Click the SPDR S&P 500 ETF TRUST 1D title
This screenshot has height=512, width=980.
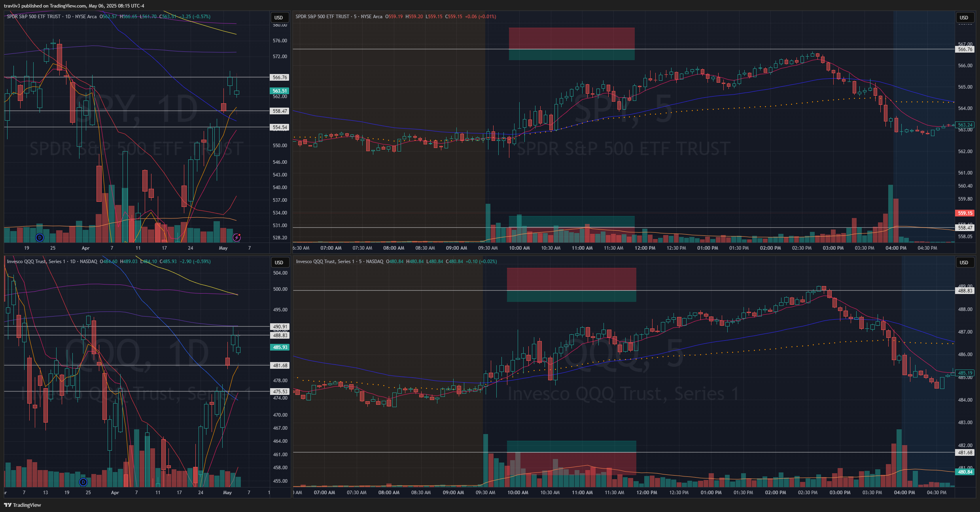pyautogui.click(x=52, y=17)
